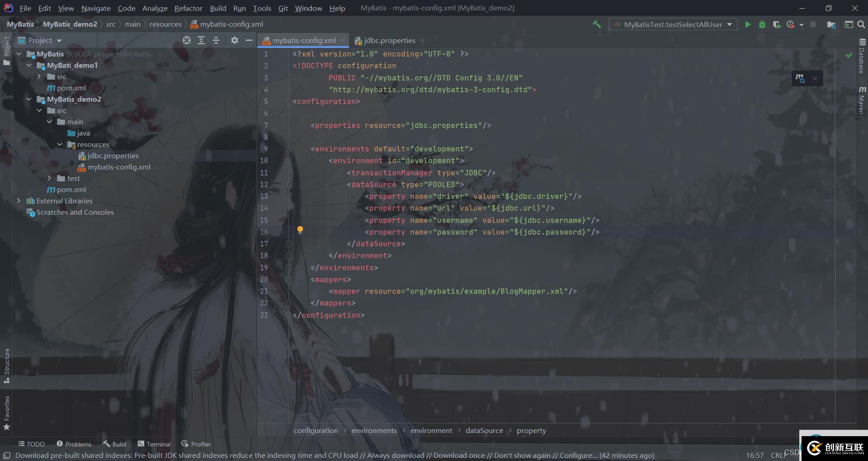Open Project Structure icon
The width and height of the screenshot is (868, 461).
click(x=831, y=24)
